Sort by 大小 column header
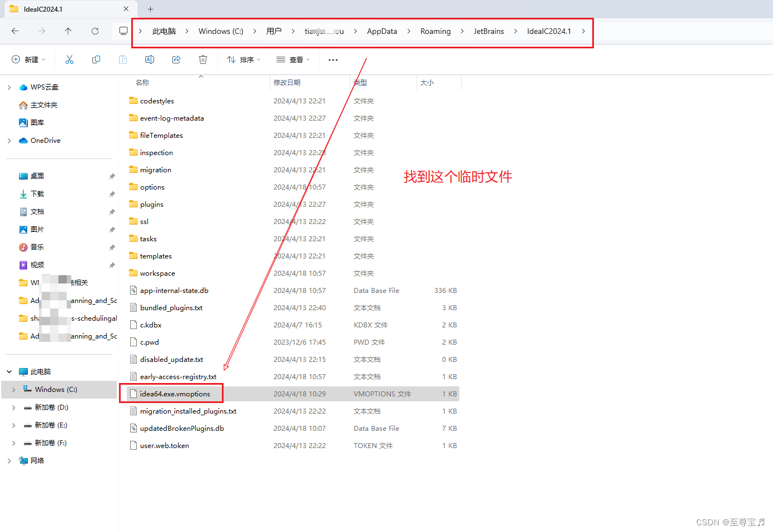The height and width of the screenshot is (532, 773). [x=427, y=82]
